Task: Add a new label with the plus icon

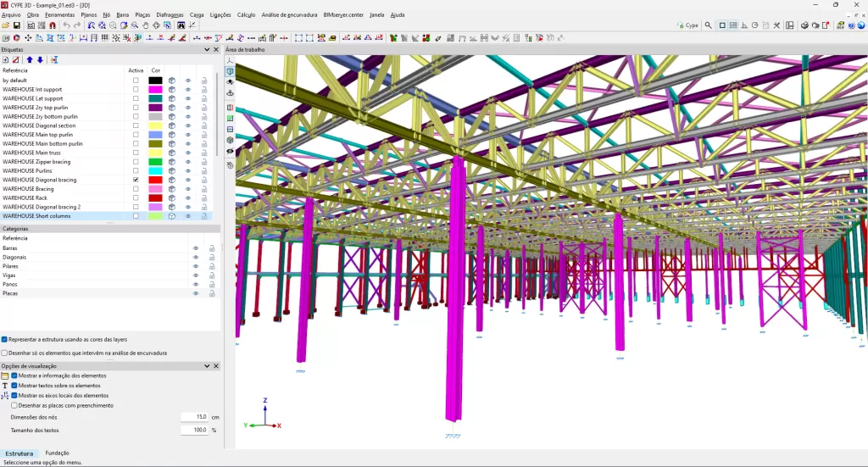Action: point(6,60)
